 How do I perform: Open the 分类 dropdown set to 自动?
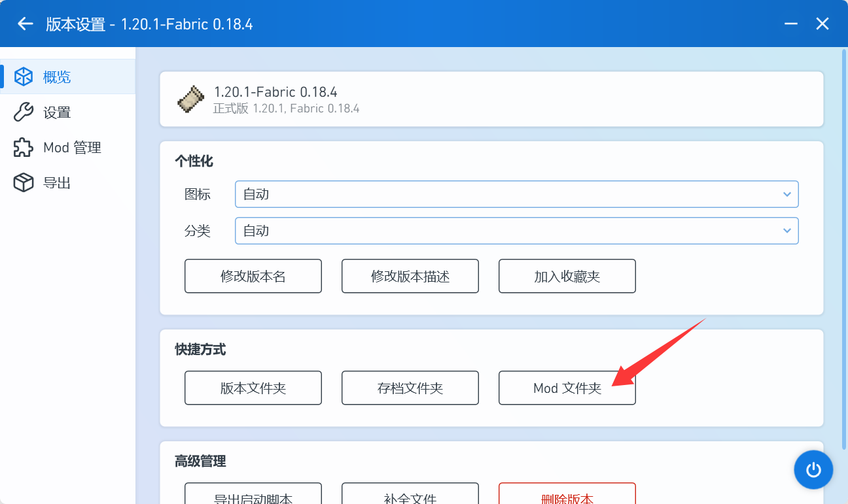coord(517,231)
